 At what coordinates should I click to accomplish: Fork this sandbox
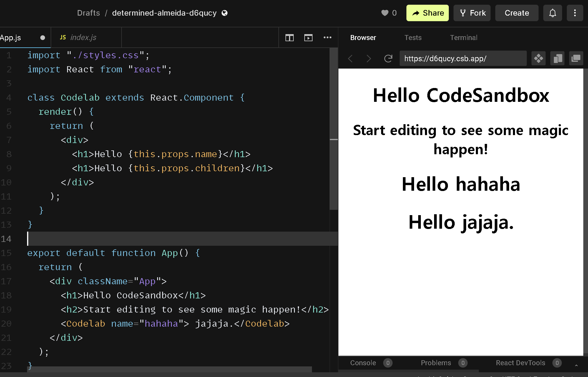coord(472,13)
